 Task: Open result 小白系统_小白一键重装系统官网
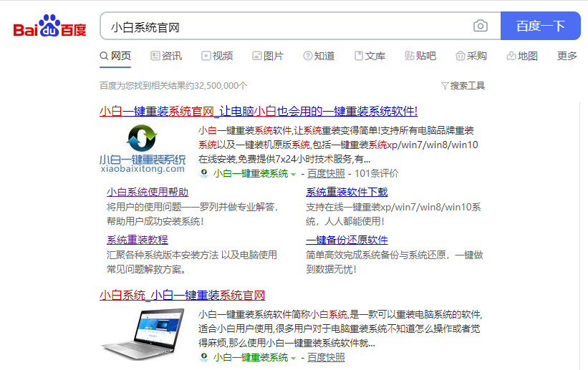[x=182, y=295]
